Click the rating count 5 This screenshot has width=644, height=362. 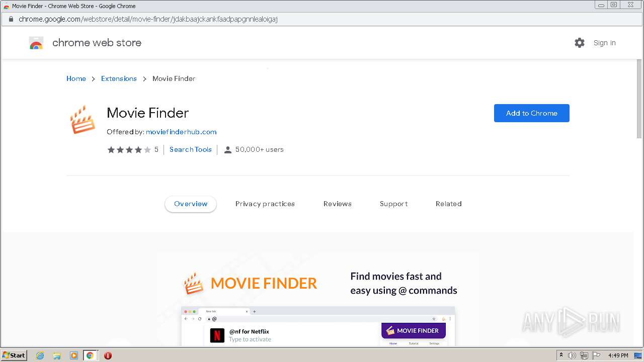pos(156,150)
